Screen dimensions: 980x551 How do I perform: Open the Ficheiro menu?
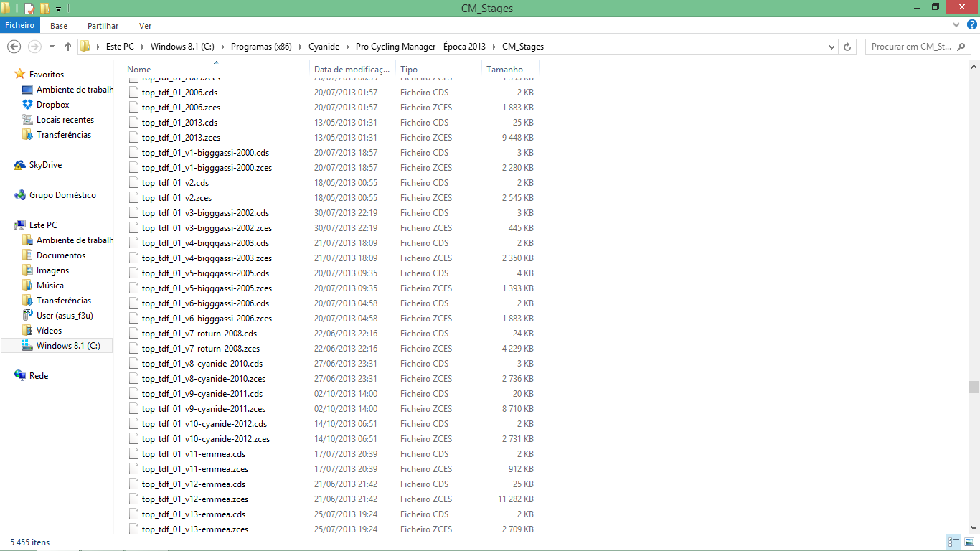click(x=19, y=25)
